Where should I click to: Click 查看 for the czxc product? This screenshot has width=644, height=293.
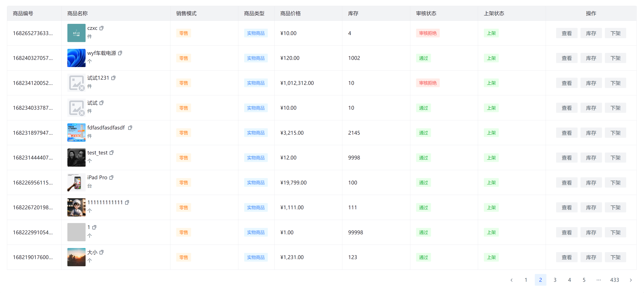(x=567, y=33)
